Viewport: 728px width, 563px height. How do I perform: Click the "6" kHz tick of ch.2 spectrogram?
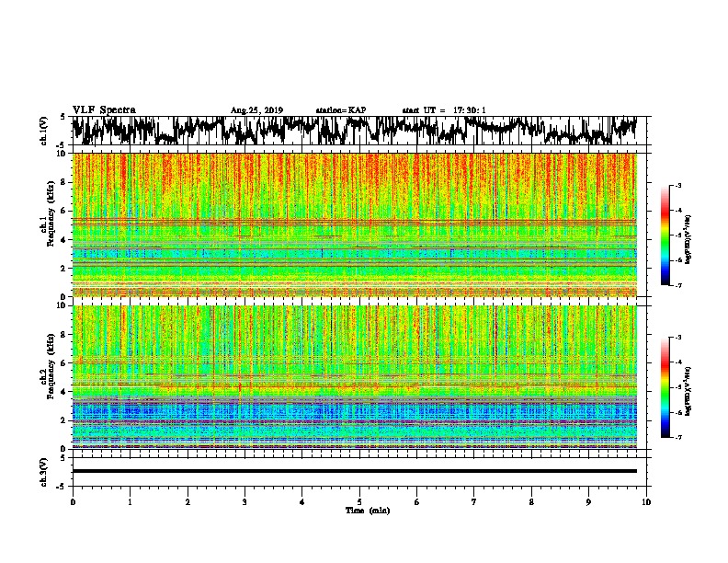65,362
